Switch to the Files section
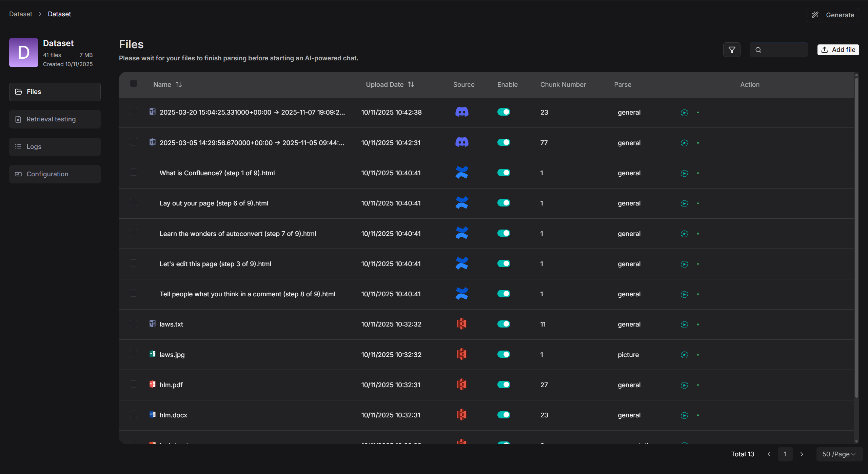Image resolution: width=868 pixels, height=474 pixels. 54,92
